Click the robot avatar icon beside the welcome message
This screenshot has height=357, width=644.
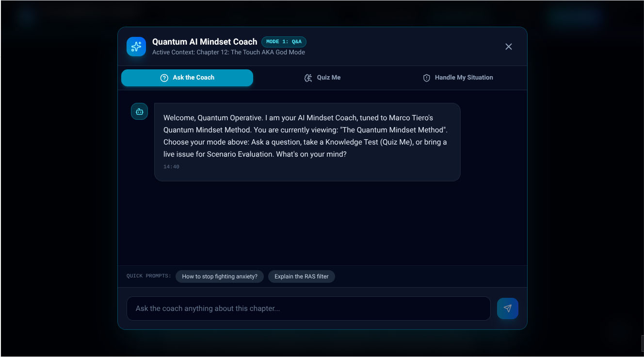[x=140, y=112]
